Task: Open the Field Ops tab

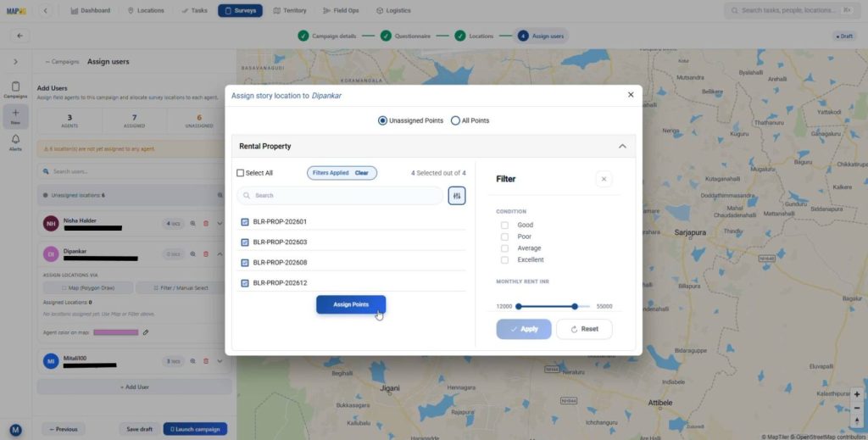Action: point(341,10)
